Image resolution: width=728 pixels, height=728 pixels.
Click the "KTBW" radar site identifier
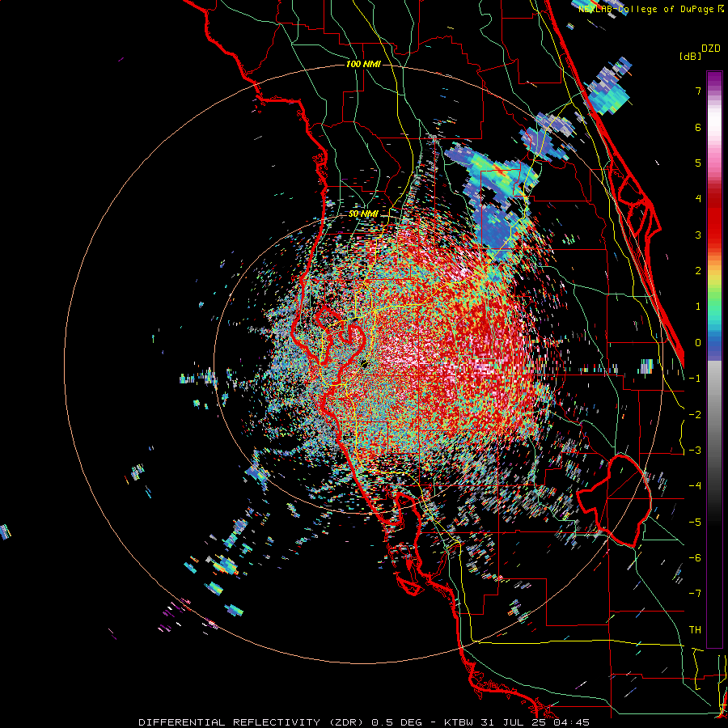pos(457,722)
